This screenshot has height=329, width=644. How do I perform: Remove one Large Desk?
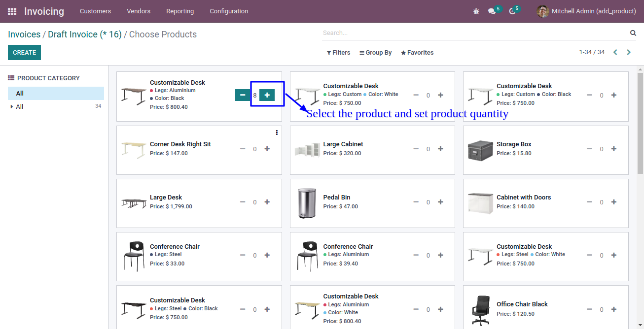pos(243,202)
